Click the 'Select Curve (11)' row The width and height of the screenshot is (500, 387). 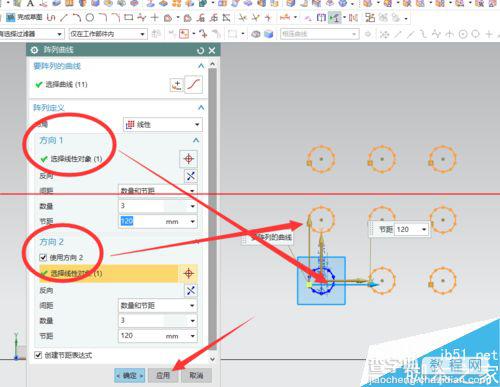pos(101,85)
